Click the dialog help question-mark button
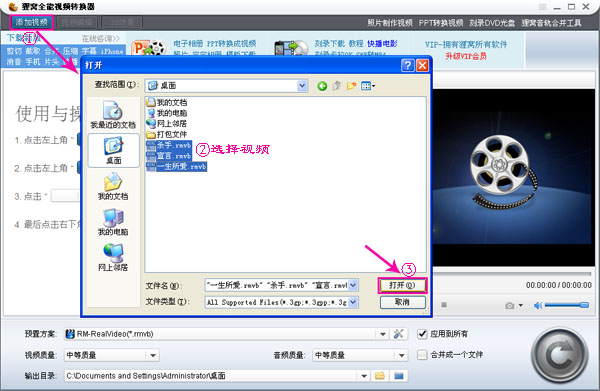Viewport: 600px width, 391px height. pos(407,65)
